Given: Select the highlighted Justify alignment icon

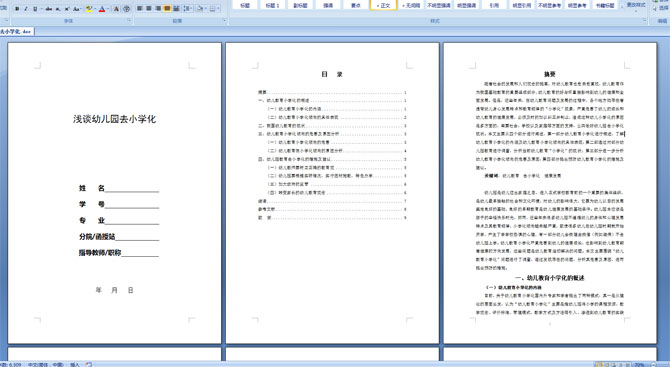Looking at the screenshot, I should pos(167,9).
